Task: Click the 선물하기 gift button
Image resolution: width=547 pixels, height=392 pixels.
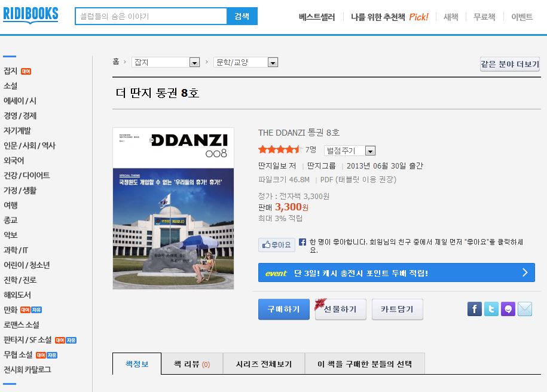Action: 341,309
